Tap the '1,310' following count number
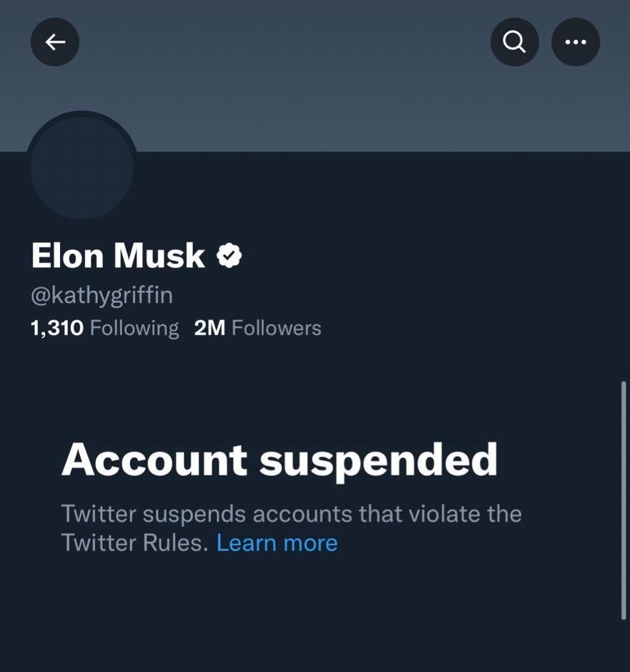This screenshot has height=672, width=630. pyautogui.click(x=57, y=328)
